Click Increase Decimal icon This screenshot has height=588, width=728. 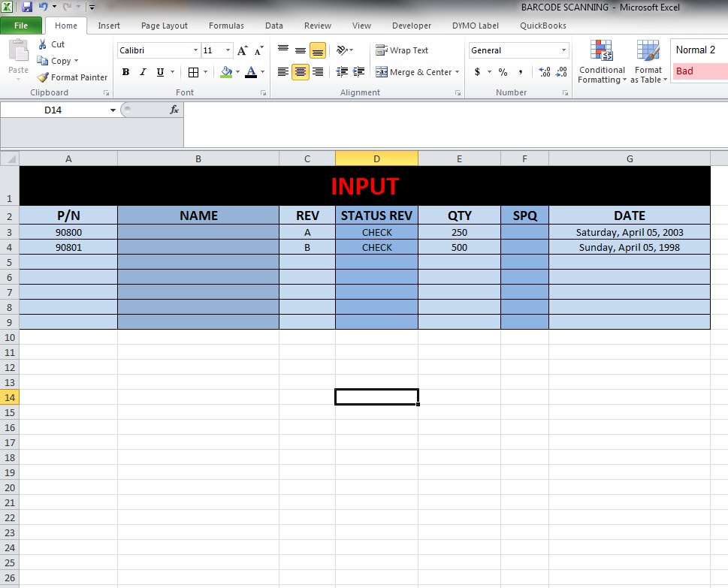[544, 72]
